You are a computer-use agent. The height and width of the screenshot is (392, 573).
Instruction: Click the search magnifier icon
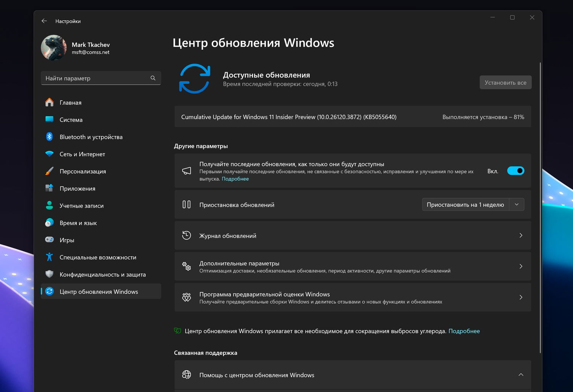pyautogui.click(x=153, y=78)
